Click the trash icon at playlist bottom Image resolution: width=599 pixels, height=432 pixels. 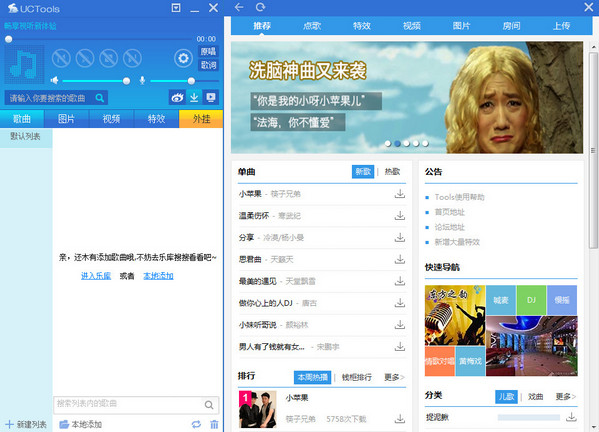(214, 424)
